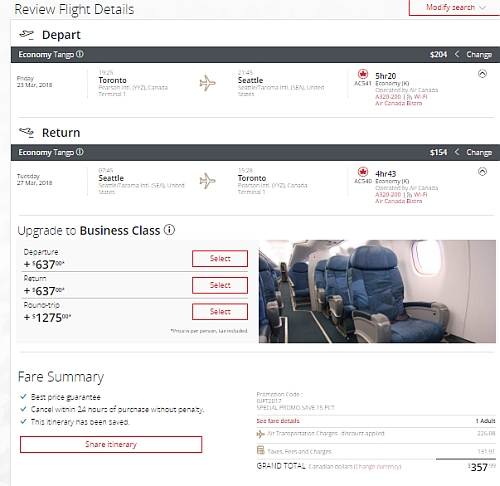The height and width of the screenshot is (486, 500).
Task: Change the departing flight fare
Action: click(x=479, y=54)
